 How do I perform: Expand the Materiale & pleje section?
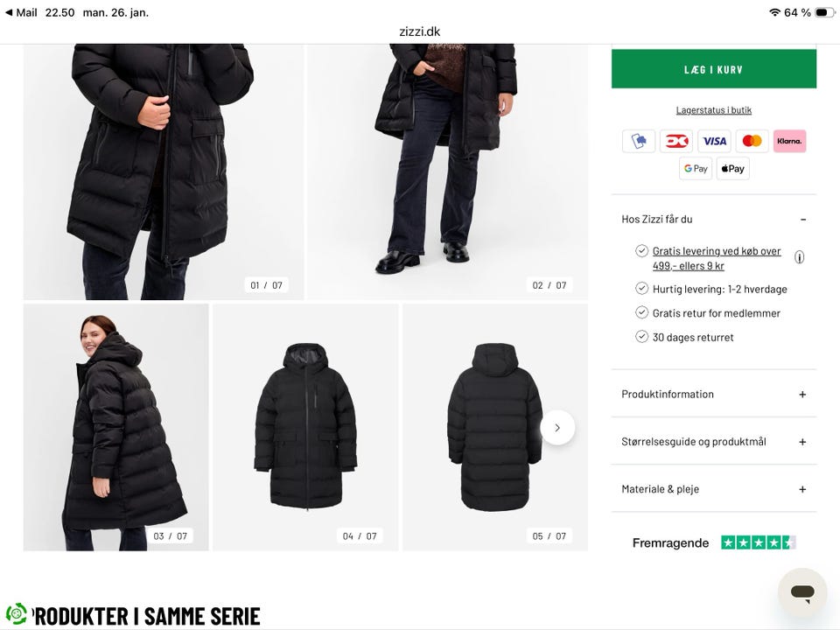(802, 489)
